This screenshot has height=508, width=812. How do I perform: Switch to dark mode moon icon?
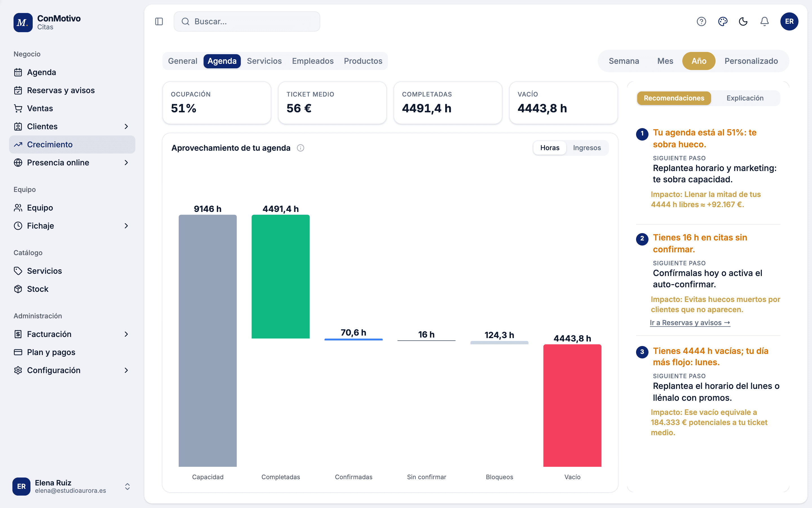click(743, 21)
